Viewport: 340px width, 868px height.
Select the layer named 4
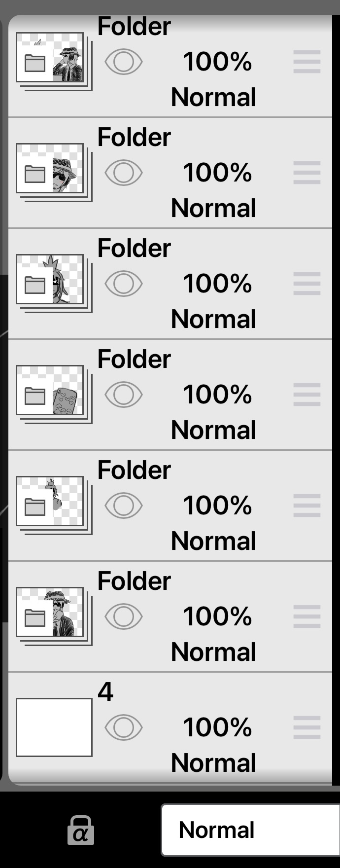[x=170, y=727]
